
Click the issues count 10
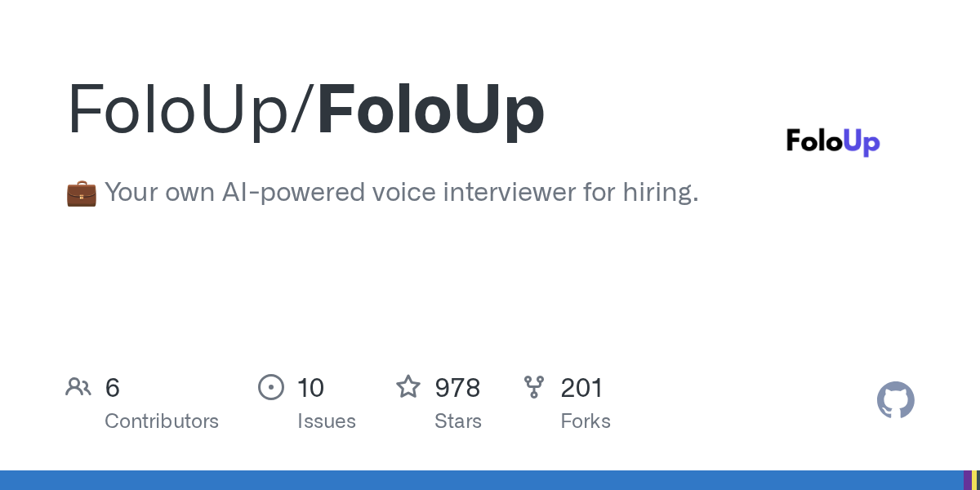310,387
